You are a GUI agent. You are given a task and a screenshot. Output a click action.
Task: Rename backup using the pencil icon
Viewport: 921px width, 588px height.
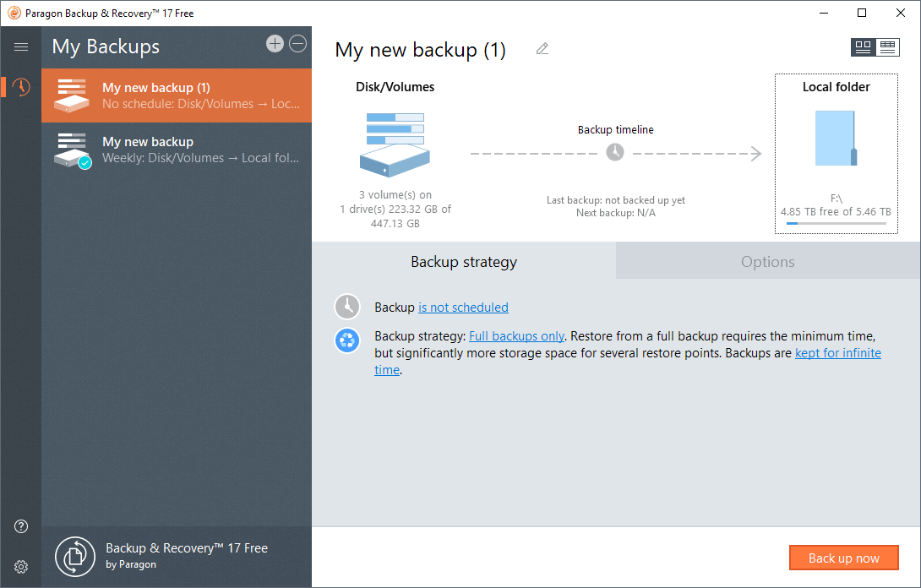(x=542, y=49)
